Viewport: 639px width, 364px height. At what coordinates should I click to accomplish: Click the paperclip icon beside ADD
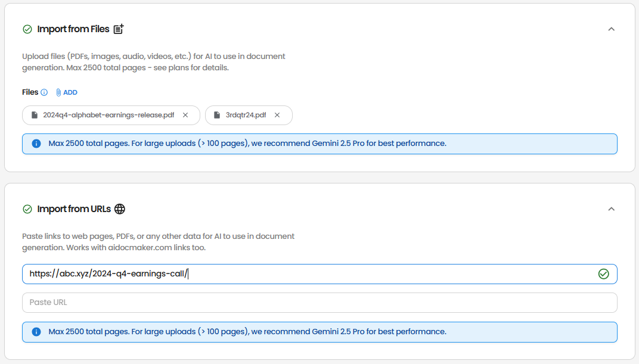pyautogui.click(x=58, y=92)
